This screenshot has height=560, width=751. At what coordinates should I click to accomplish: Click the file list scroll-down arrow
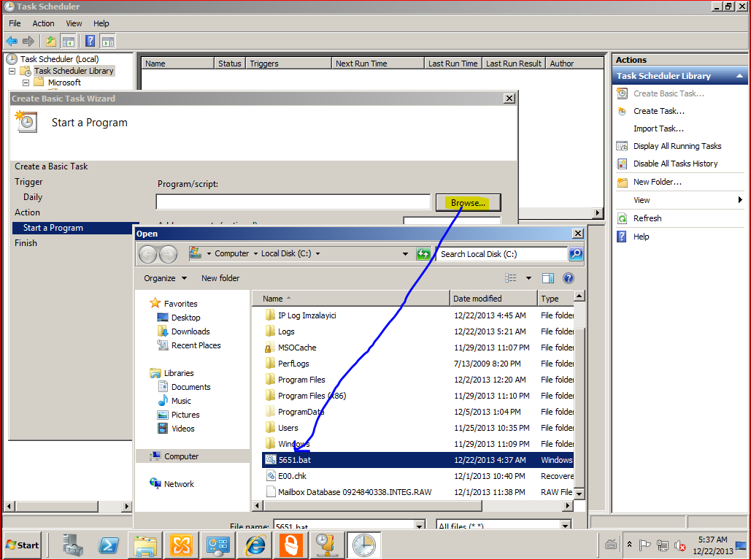point(579,494)
